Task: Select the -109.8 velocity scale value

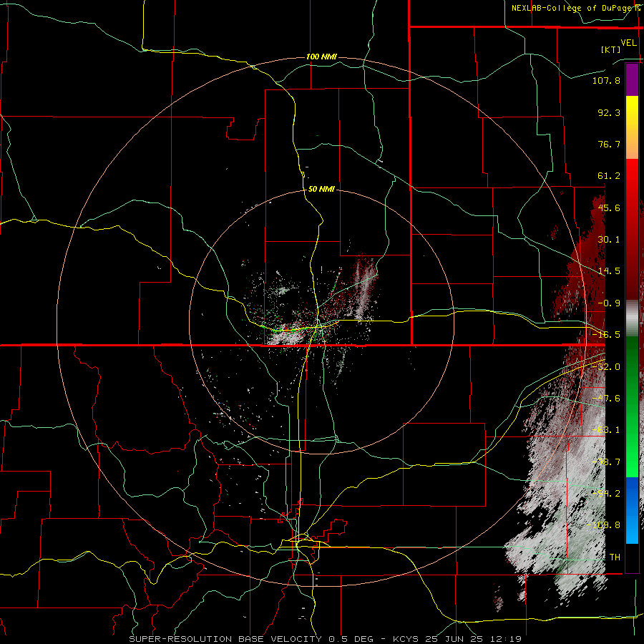Action: [603, 525]
